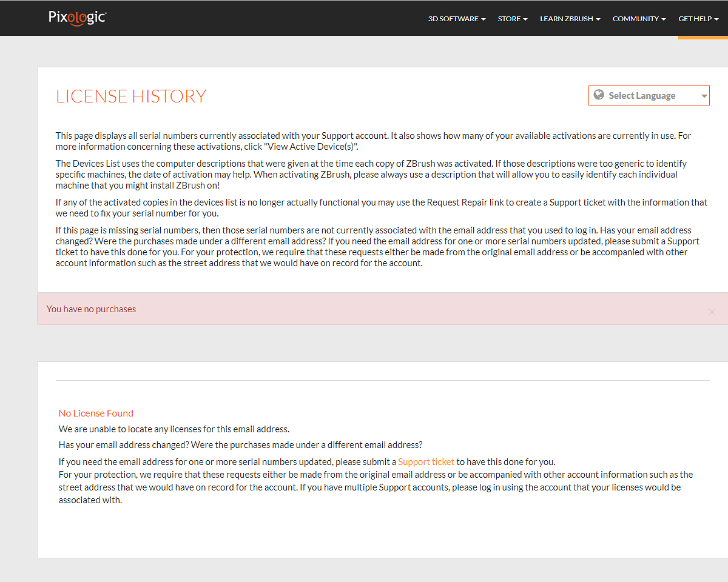This screenshot has height=582, width=728.
Task: Click the paragraph starting 'If any of the activated copies'
Action: [382, 208]
